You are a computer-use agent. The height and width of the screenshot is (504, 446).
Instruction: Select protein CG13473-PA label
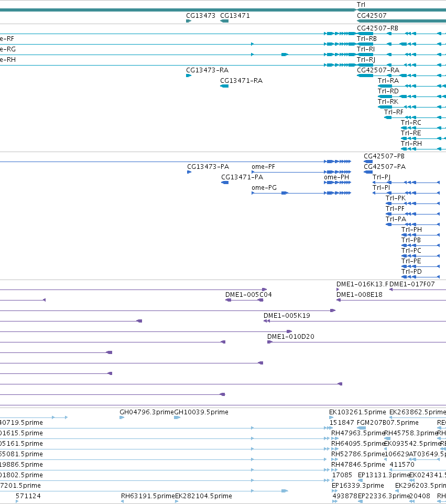click(208, 167)
